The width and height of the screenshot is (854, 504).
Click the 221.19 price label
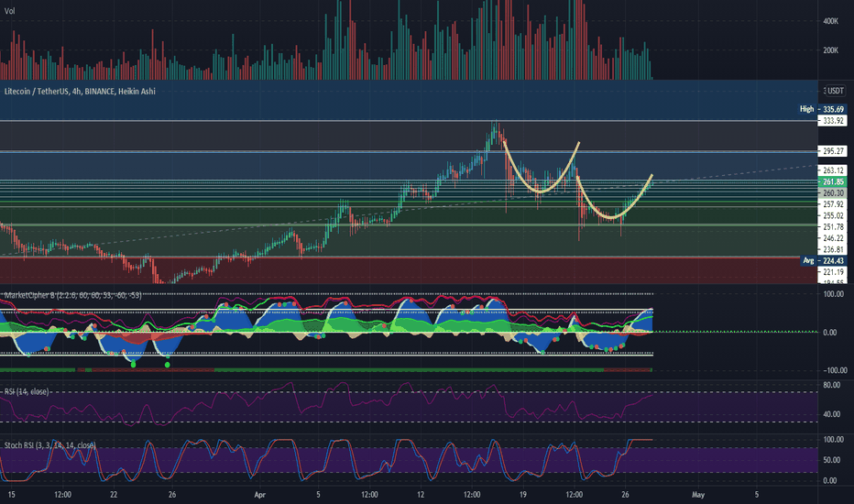tap(833, 272)
